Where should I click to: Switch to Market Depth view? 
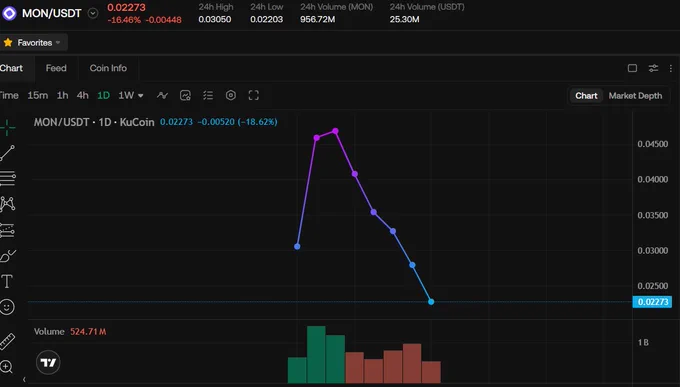(x=635, y=96)
